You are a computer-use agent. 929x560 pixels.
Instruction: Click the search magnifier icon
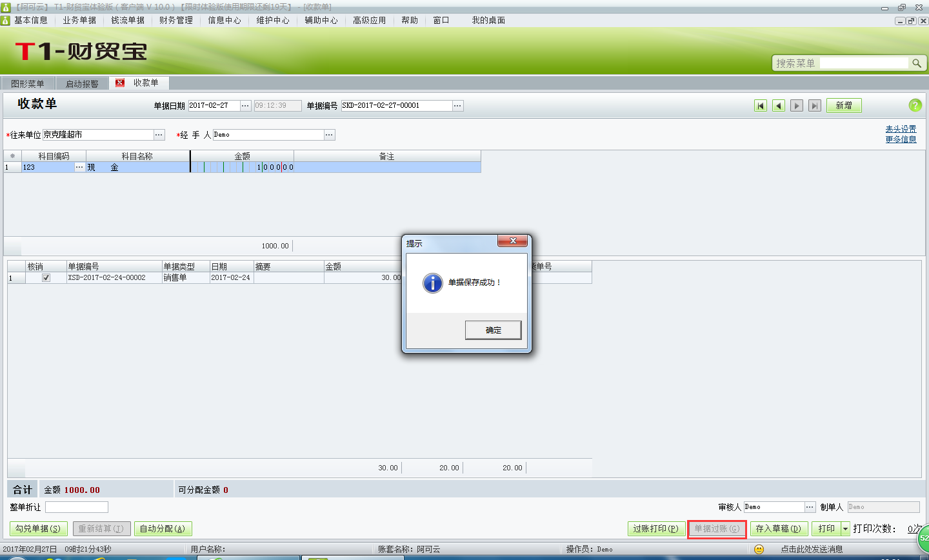pos(917,63)
